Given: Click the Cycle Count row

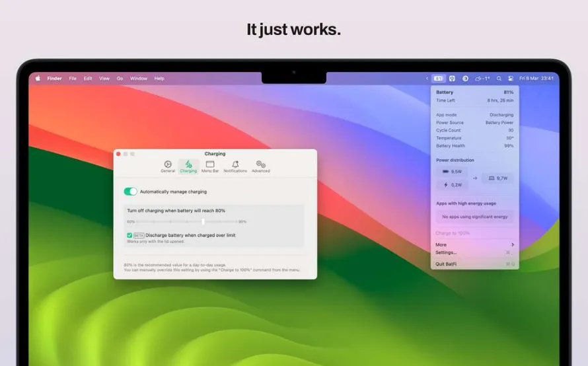Looking at the screenshot, I should click(474, 130).
